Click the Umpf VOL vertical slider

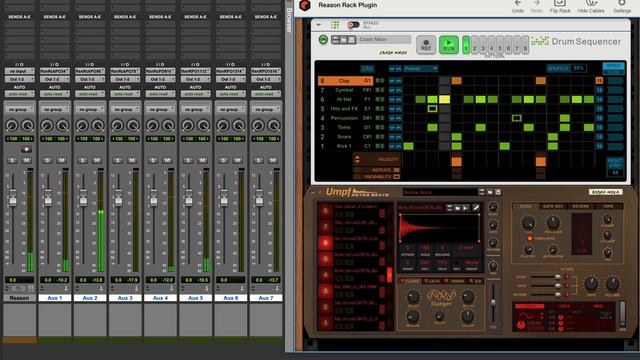coord(493,302)
